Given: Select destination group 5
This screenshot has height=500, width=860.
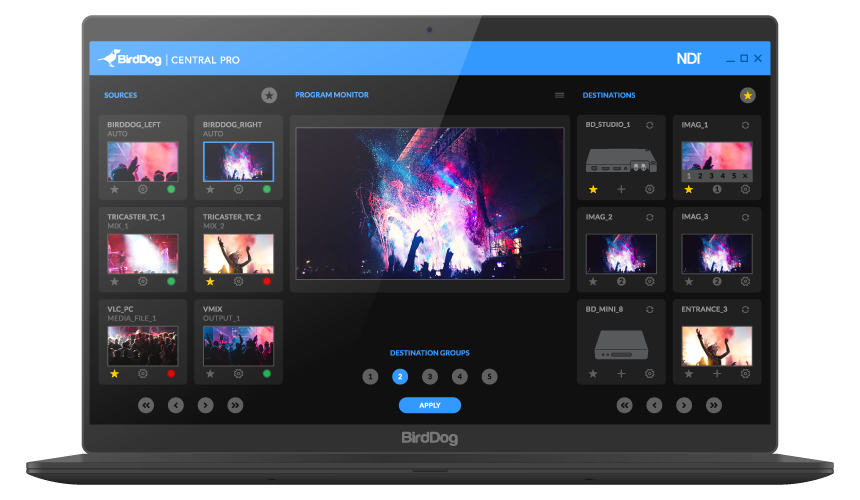Looking at the screenshot, I should pyautogui.click(x=489, y=377).
